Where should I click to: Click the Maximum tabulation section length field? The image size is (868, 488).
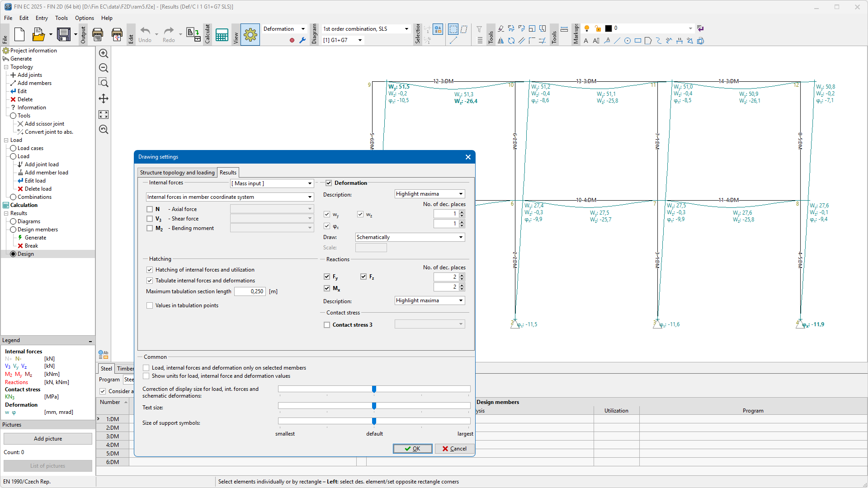pyautogui.click(x=250, y=291)
